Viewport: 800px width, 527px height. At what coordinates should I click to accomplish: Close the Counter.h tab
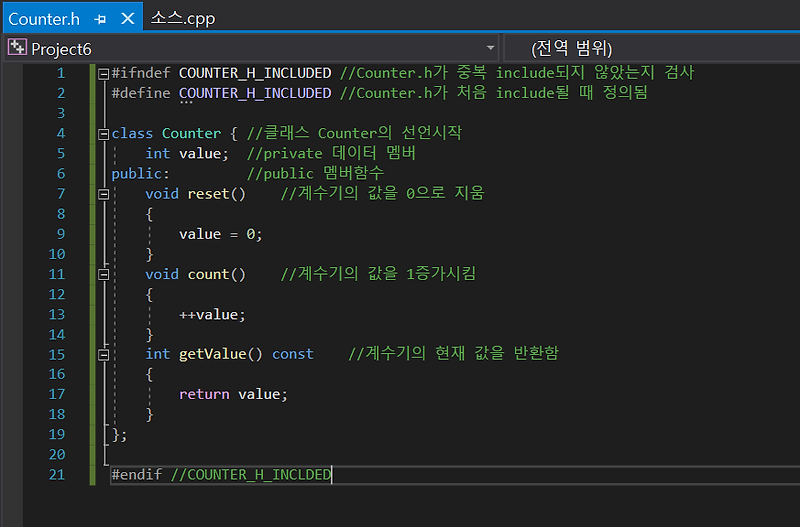128,19
